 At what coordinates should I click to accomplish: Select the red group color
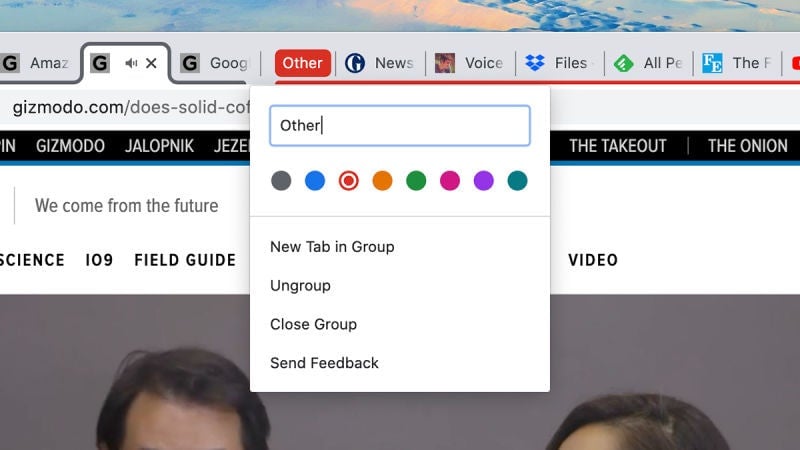click(348, 181)
